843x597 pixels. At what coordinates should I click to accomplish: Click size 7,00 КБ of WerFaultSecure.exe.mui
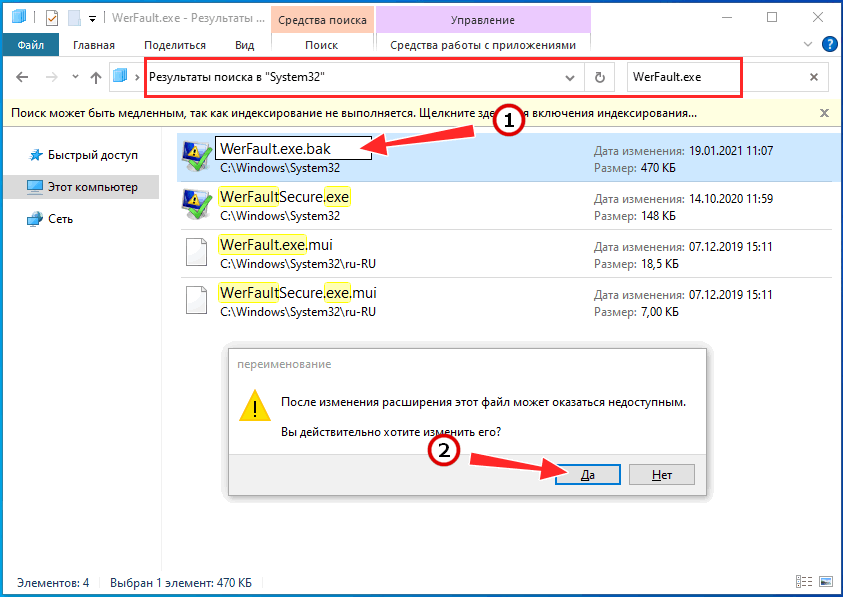point(660,312)
